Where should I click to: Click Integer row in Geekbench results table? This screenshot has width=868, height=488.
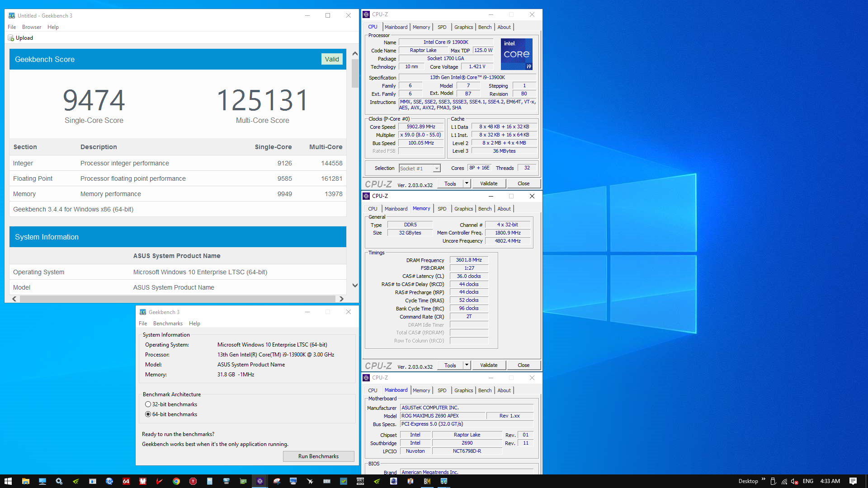click(x=178, y=163)
